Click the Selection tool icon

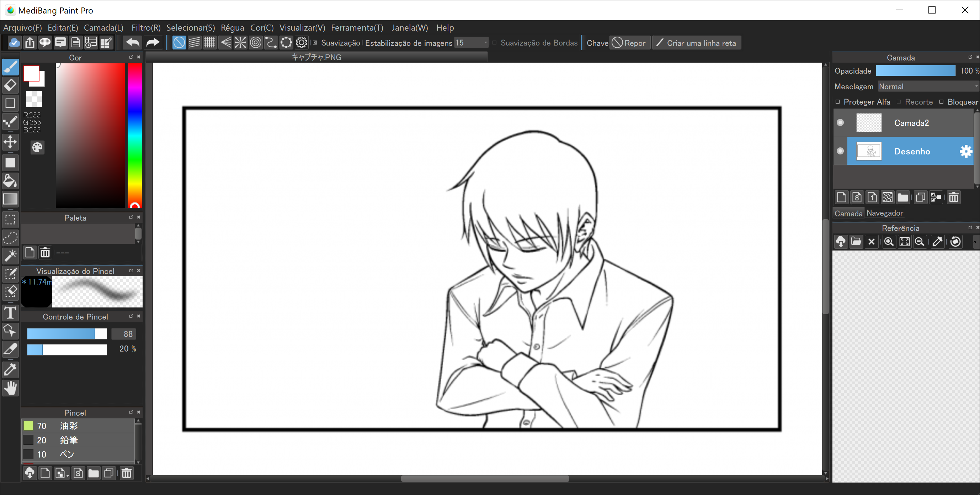(10, 220)
